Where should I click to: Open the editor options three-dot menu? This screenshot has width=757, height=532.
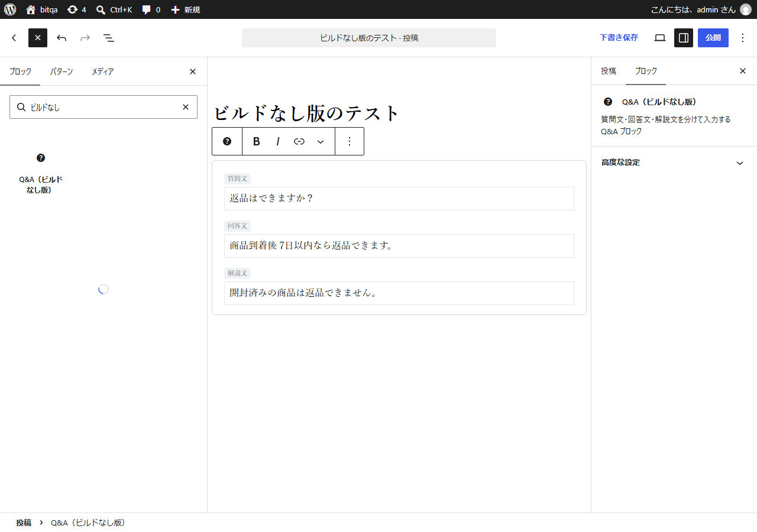[743, 38]
